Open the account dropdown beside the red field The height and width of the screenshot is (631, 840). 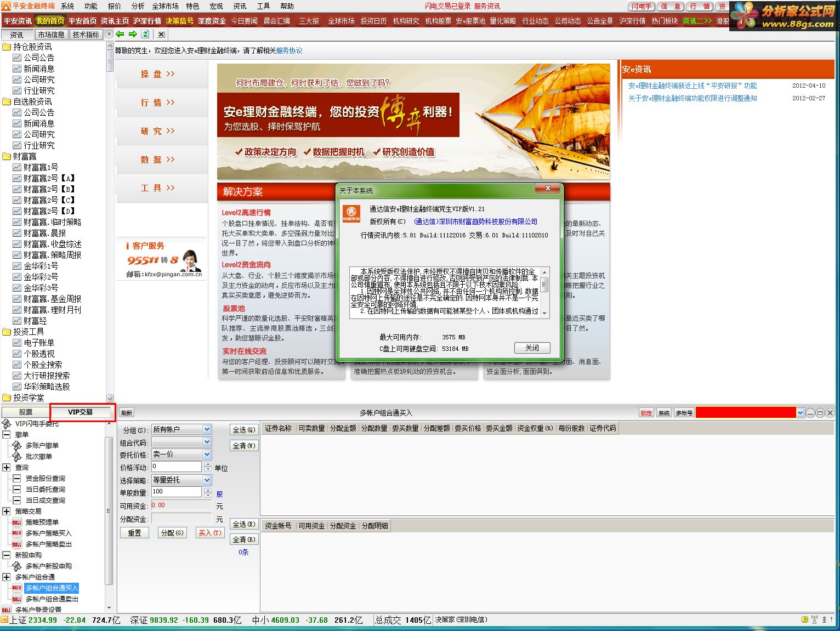tap(801, 413)
